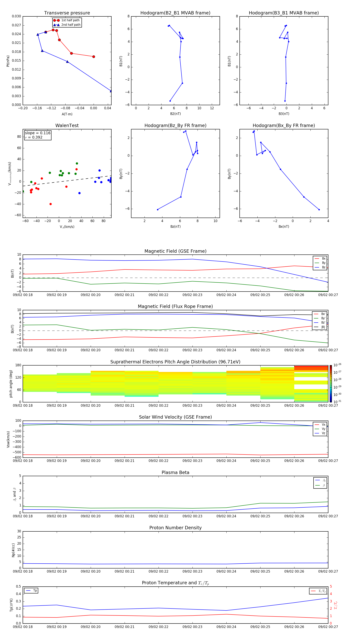Select Bx in the GSE magnetic field legend
Viewport: 351px width, 644px height.
320,259
